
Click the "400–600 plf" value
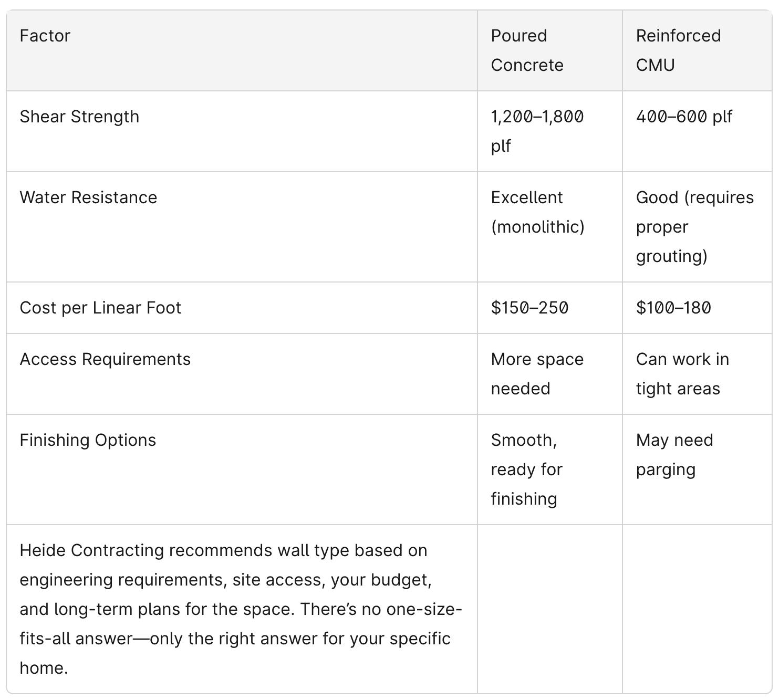684,117
